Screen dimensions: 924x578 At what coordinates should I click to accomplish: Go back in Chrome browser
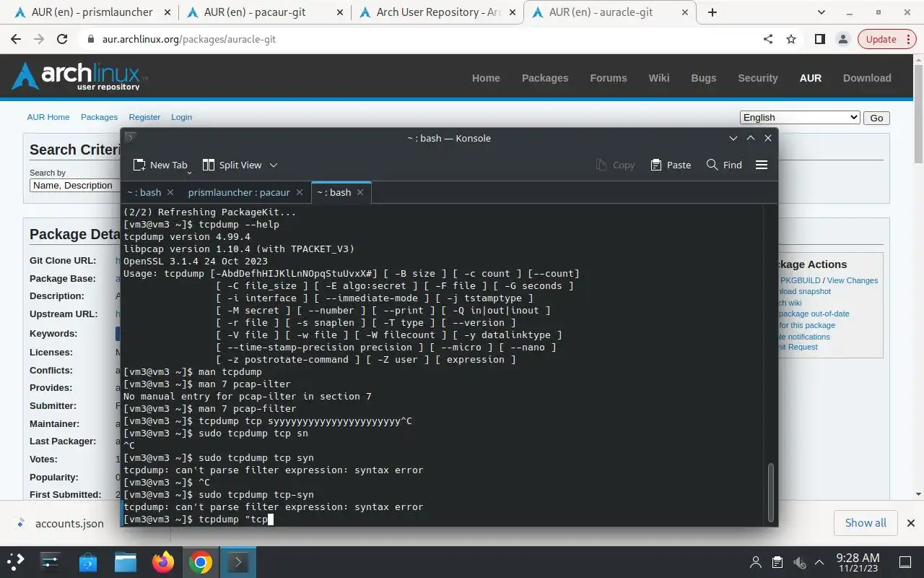pos(16,39)
